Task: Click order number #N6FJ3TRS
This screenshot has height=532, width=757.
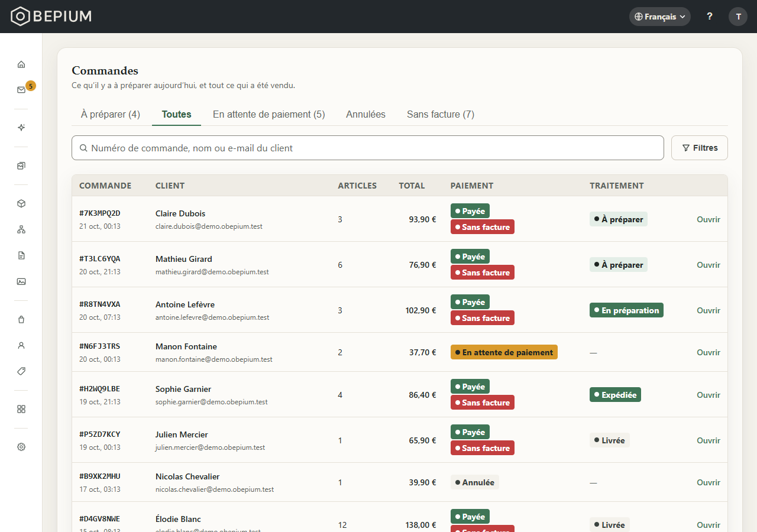Action: click(x=100, y=346)
